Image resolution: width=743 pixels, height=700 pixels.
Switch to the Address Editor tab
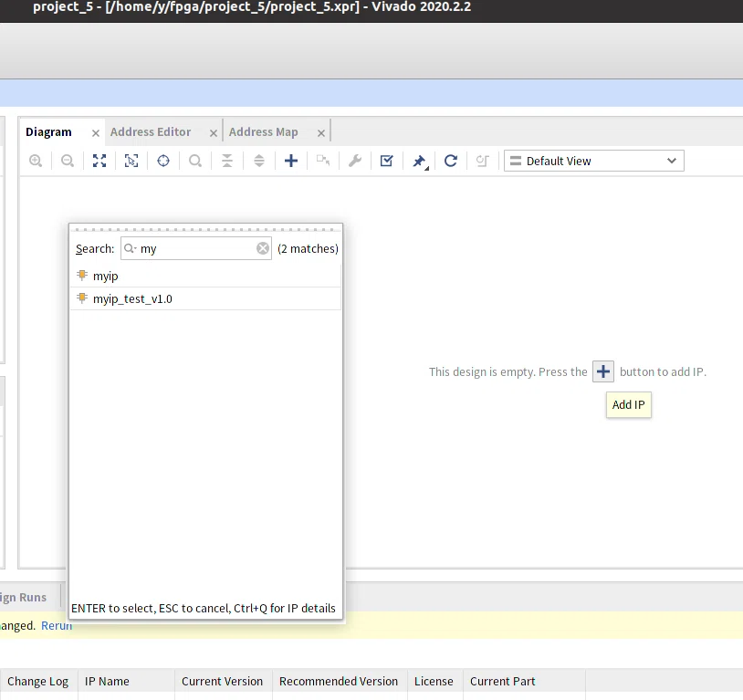tap(151, 131)
